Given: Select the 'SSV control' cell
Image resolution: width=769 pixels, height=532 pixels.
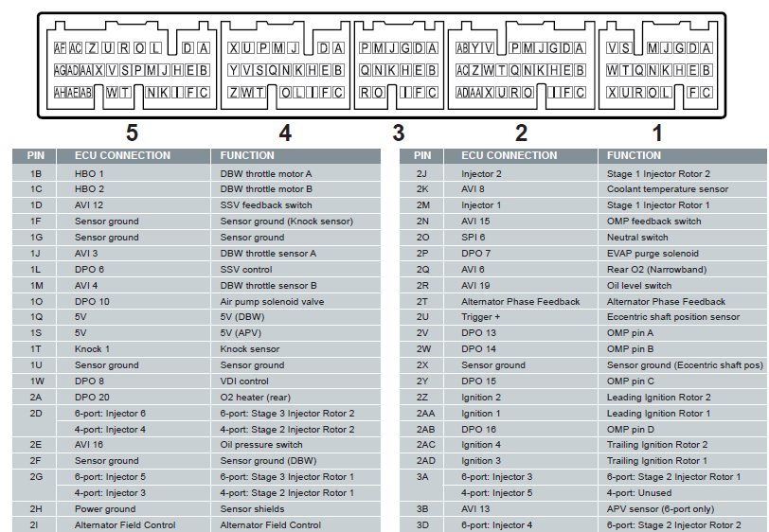Looking at the screenshot, I should [x=295, y=270].
